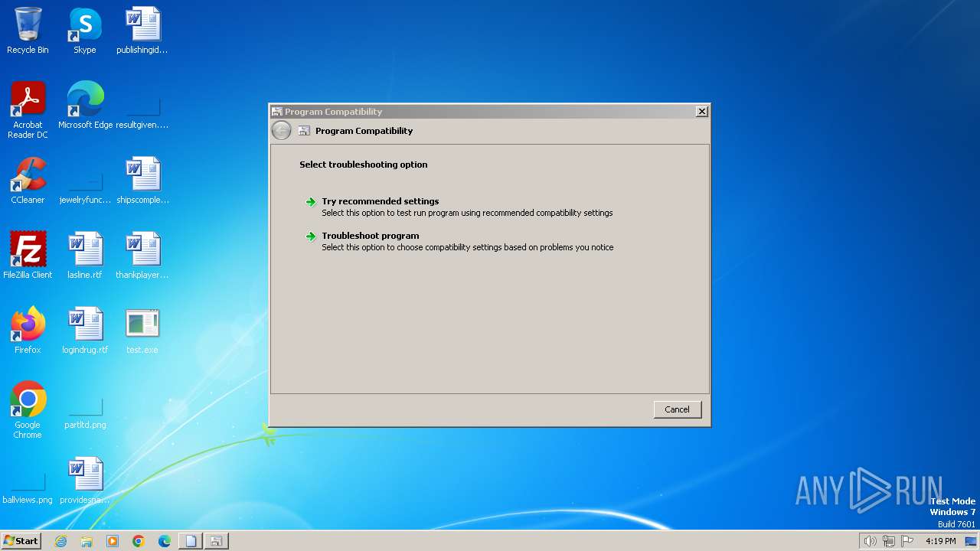
Task: Click Show desktop button in tray corner
Action: [971, 541]
